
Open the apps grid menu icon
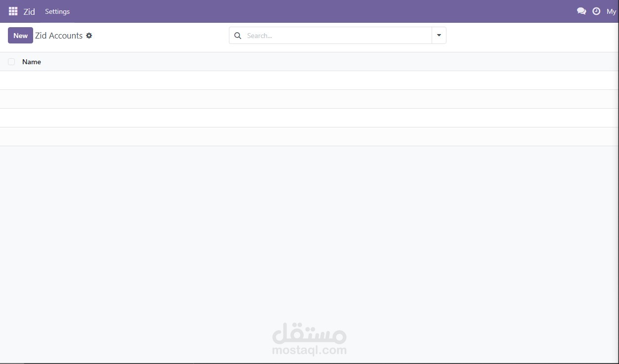click(13, 11)
